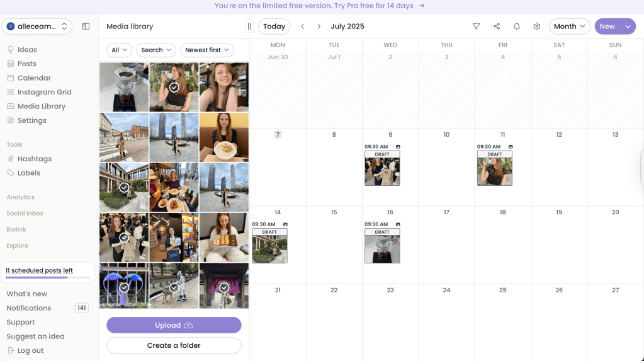This screenshot has width=644, height=361.
Task: Click the share calendar icon
Action: (497, 26)
